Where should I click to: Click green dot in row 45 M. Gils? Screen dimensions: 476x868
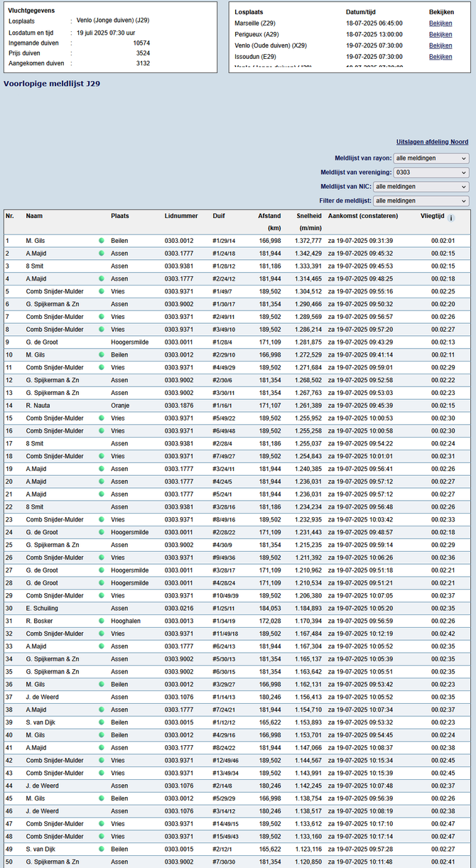(102, 798)
